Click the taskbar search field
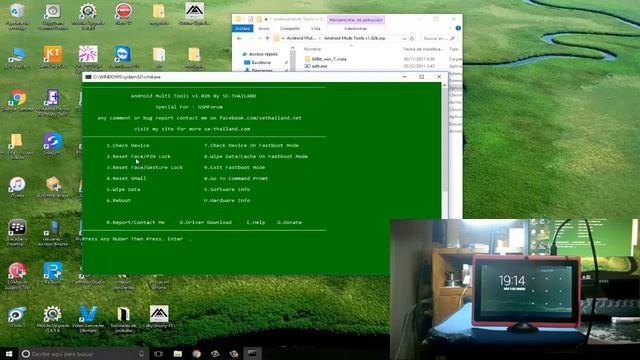The width and height of the screenshot is (640, 360). (83, 353)
